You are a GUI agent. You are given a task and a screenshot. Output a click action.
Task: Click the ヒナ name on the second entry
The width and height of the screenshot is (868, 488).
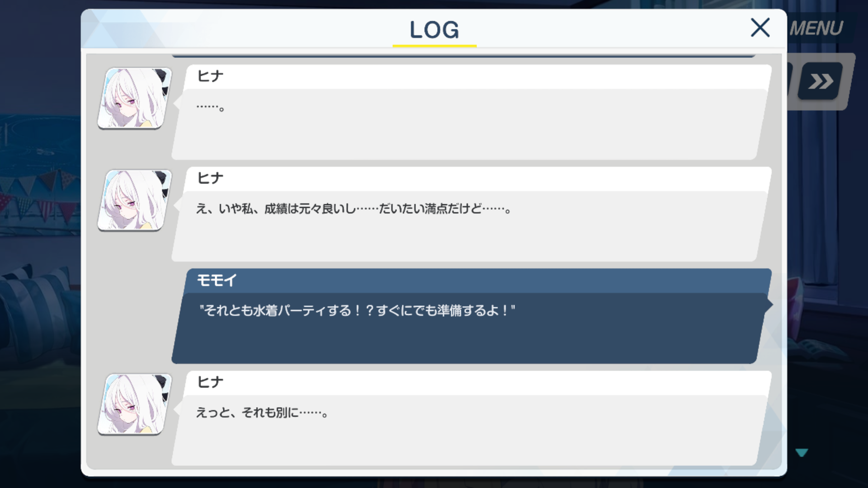click(x=210, y=178)
